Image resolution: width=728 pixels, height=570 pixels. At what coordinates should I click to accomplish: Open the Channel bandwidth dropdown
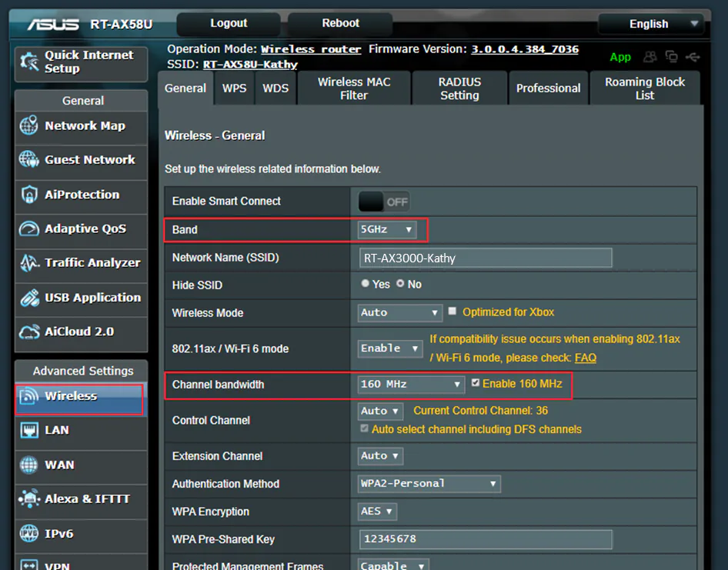(x=411, y=385)
